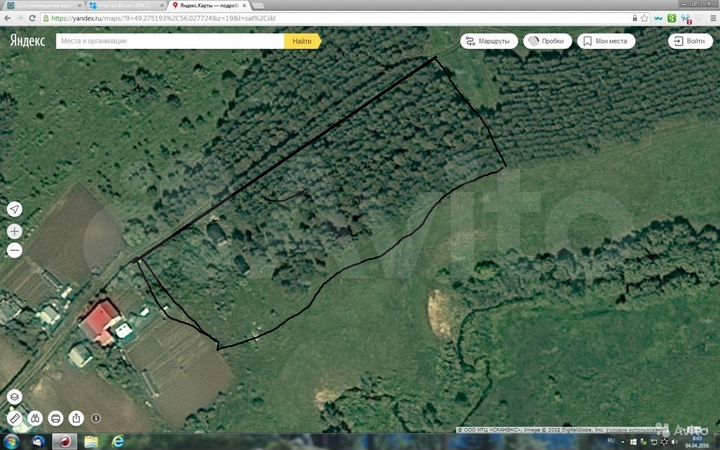Image resolution: width=720 pixels, height=450 pixels.
Task: Click the Места и организации search field
Action: (x=170, y=41)
